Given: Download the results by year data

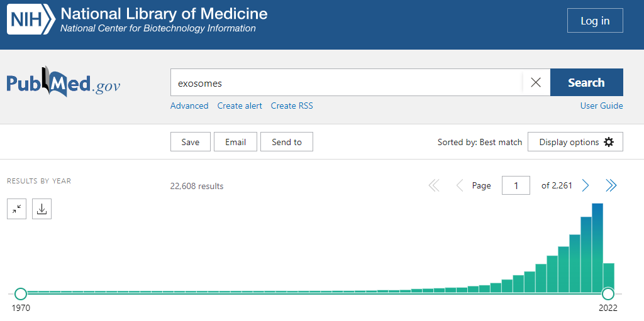Looking at the screenshot, I should pyautogui.click(x=42, y=209).
